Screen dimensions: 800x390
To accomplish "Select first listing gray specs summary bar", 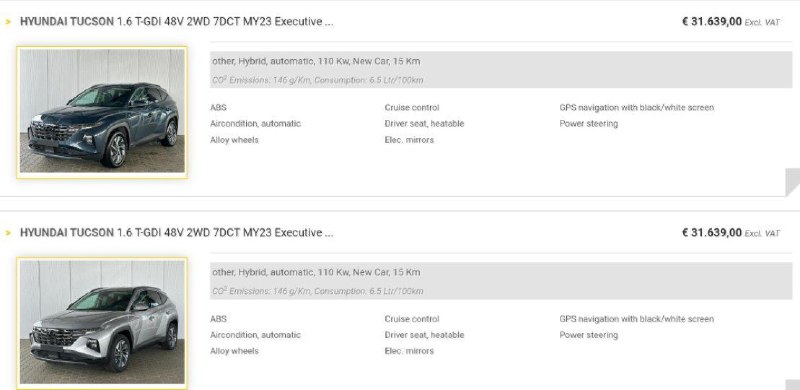I will tap(501, 69).
